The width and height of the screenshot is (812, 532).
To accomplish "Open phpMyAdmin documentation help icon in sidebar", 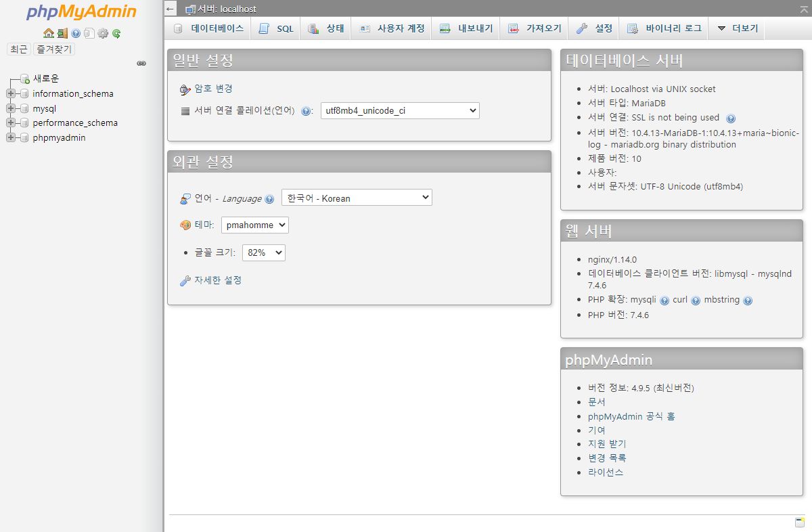I will click(76, 33).
